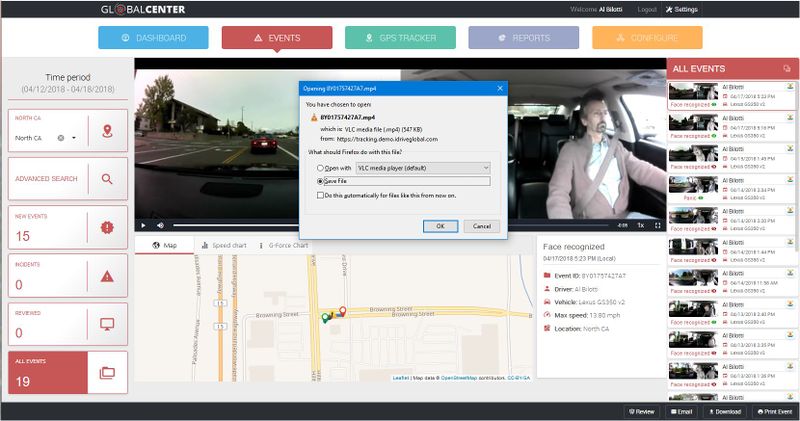Check 'Do this automatically' checkbox
The width and height of the screenshot is (800, 421).
319,196
